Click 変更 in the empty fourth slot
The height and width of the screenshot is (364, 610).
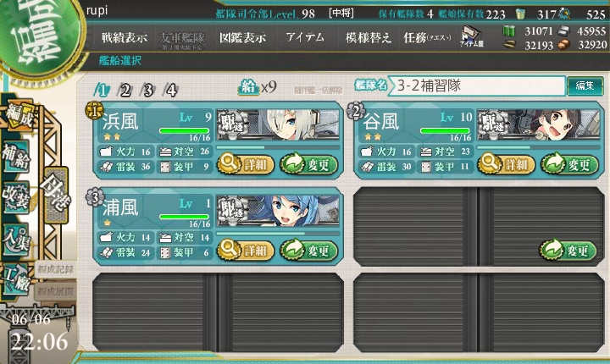[568, 250]
